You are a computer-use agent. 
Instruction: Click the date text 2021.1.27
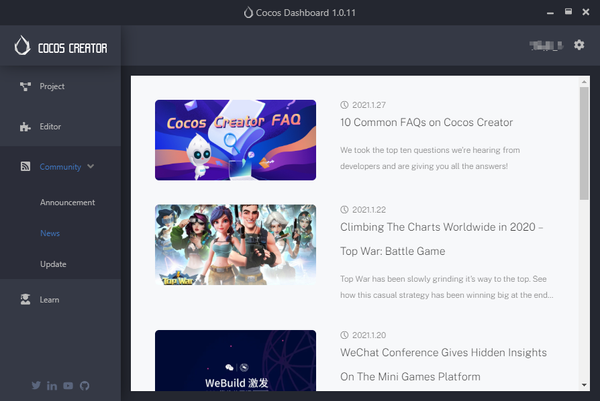[369, 105]
